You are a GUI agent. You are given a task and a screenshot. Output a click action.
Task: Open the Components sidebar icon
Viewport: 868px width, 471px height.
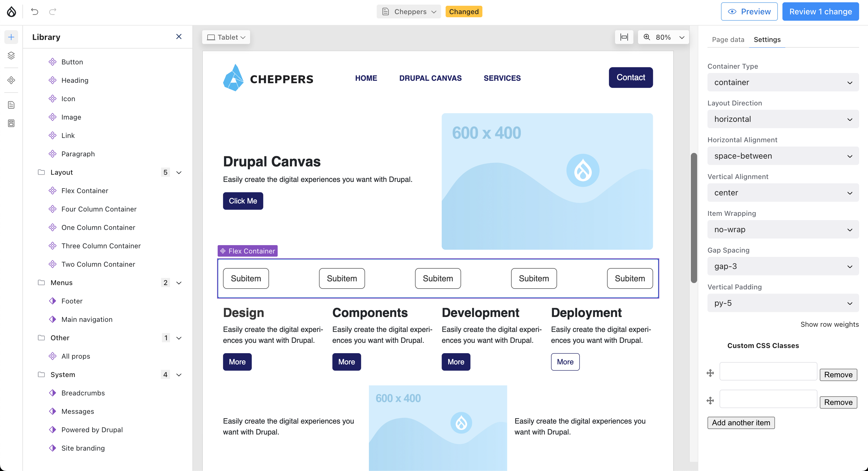point(11,80)
